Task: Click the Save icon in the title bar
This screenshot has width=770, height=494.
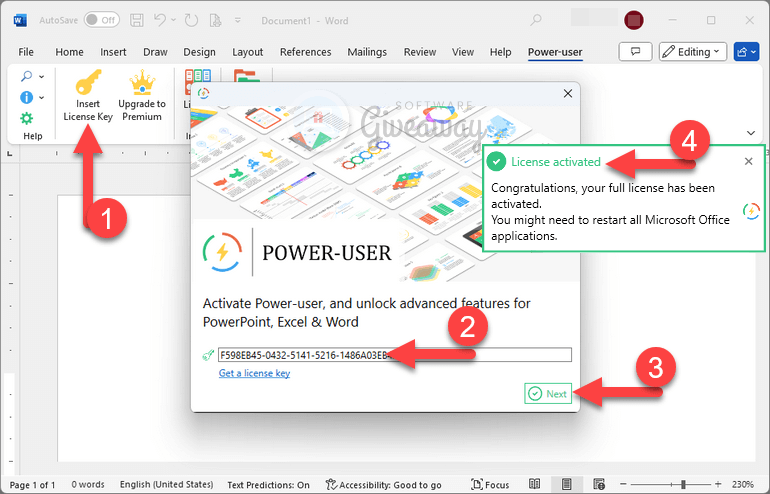Action: [x=137, y=20]
